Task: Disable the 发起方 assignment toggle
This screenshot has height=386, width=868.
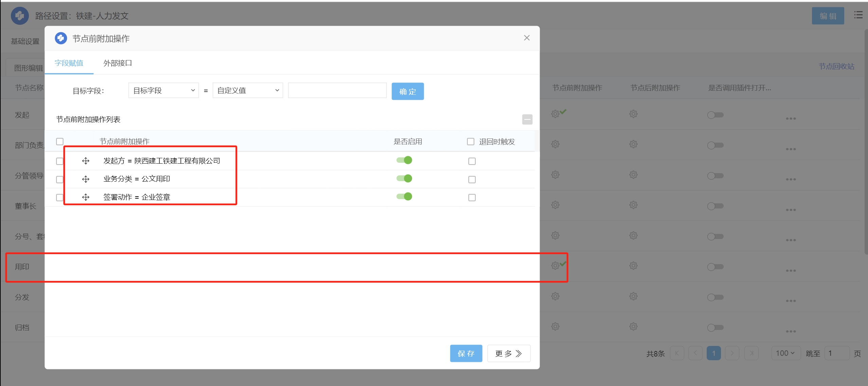Action: (x=404, y=160)
